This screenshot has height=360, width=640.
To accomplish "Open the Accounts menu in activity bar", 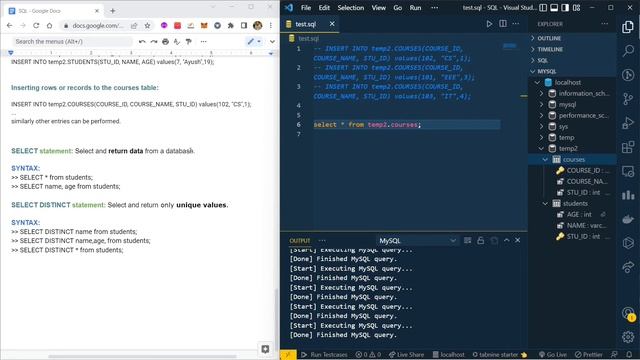I will (628, 313).
